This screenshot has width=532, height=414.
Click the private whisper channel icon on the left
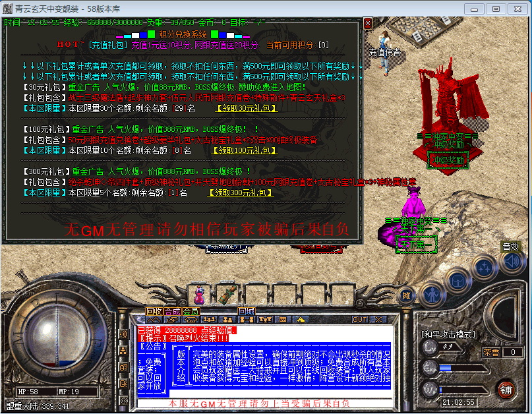123,384
